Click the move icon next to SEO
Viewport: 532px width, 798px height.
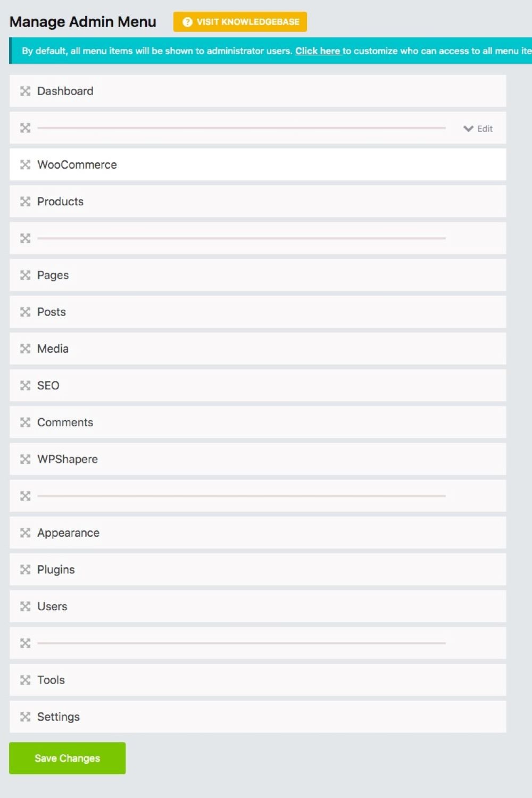tap(25, 386)
